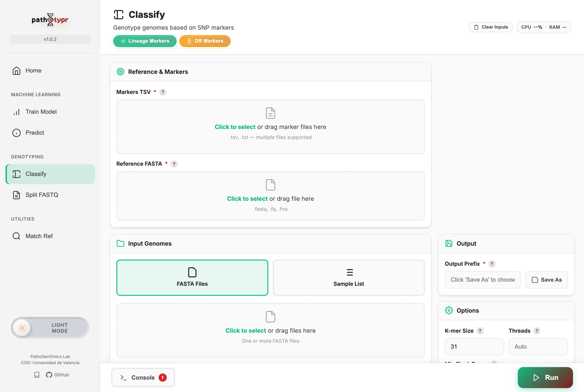584x392 pixels.
Task: Click the input genomes drop zone file icon
Action: 270,317
